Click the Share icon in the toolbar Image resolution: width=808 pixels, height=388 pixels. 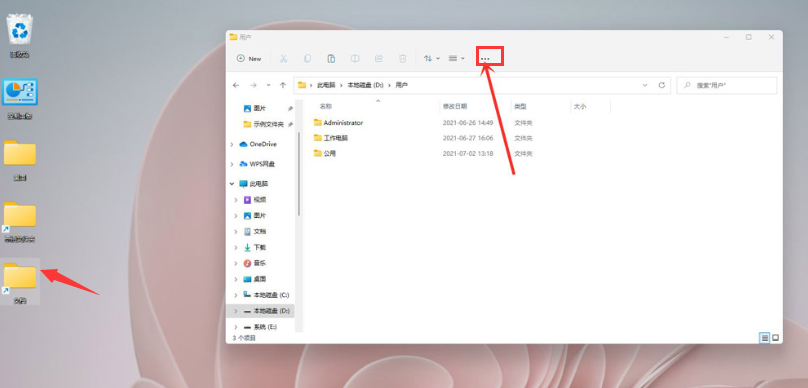[x=379, y=59]
